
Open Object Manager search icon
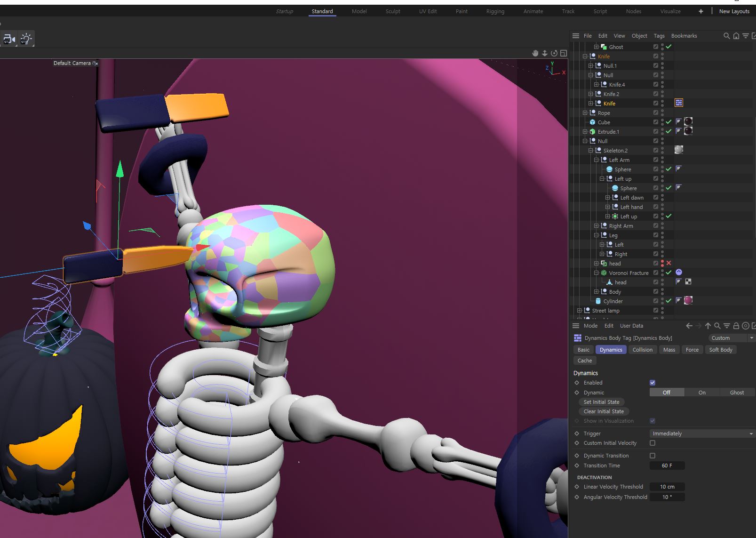[727, 36]
